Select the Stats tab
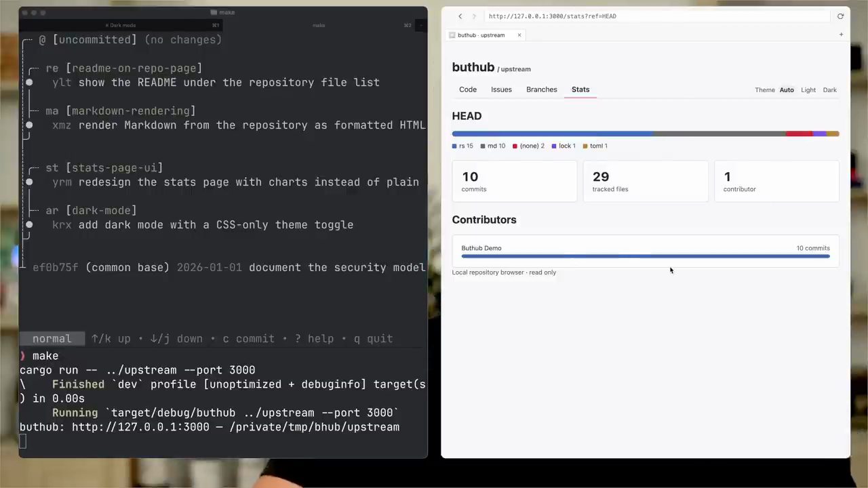868x488 pixels. click(x=580, y=89)
